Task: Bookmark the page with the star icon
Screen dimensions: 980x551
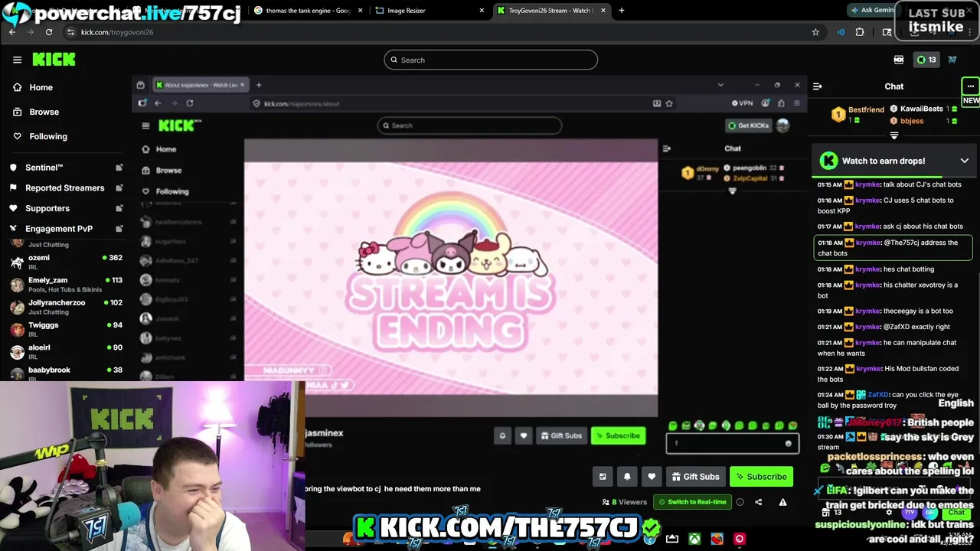Action: [x=815, y=32]
